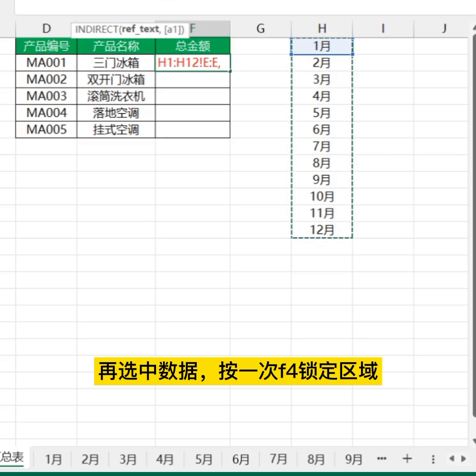The image size is (476, 476).
Task: Select the 三门冰箱 cell
Action: pyautogui.click(x=116, y=63)
